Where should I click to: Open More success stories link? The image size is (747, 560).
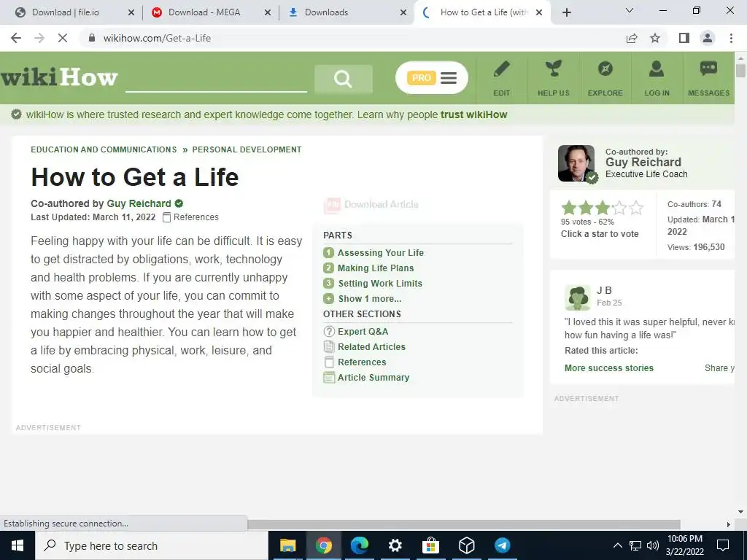coord(609,368)
